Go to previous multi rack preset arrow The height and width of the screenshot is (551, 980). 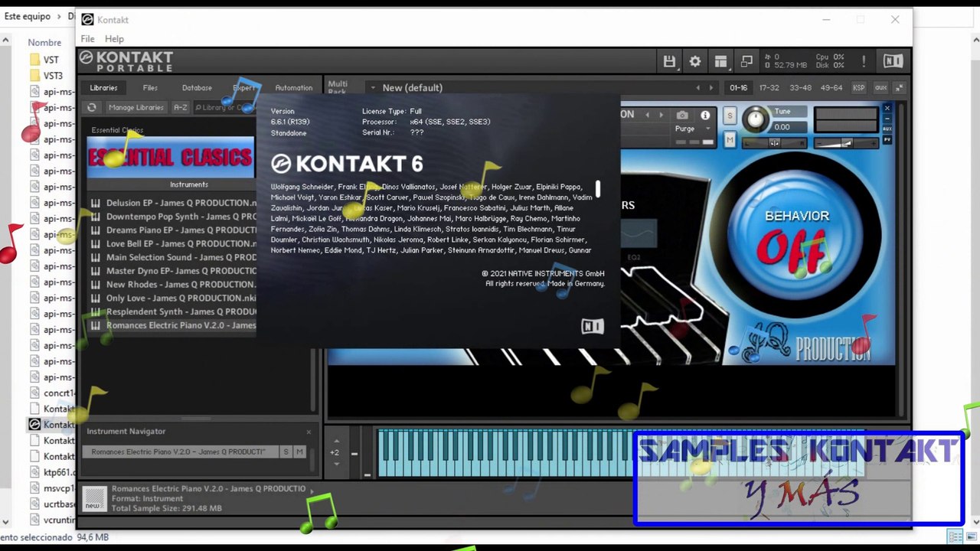pos(697,88)
